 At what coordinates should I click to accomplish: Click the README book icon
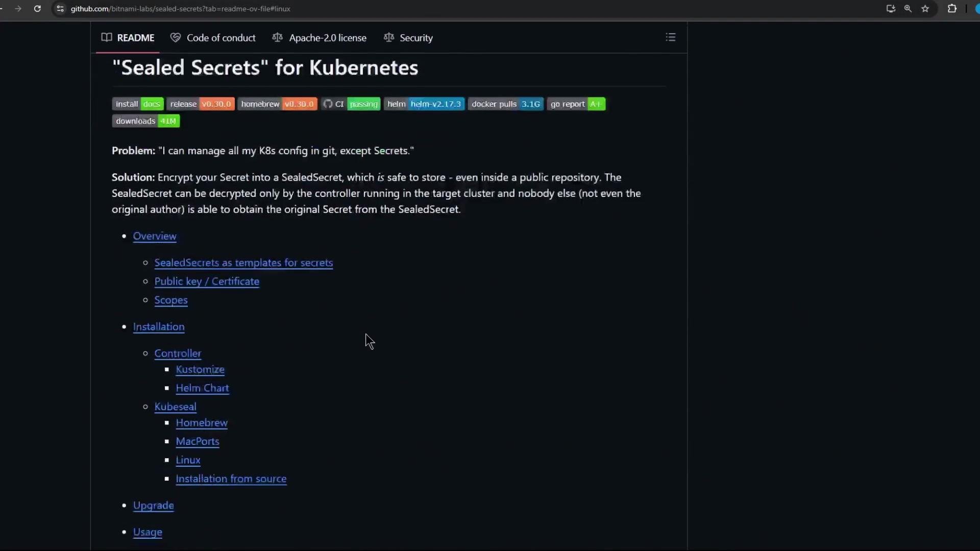[x=107, y=37]
